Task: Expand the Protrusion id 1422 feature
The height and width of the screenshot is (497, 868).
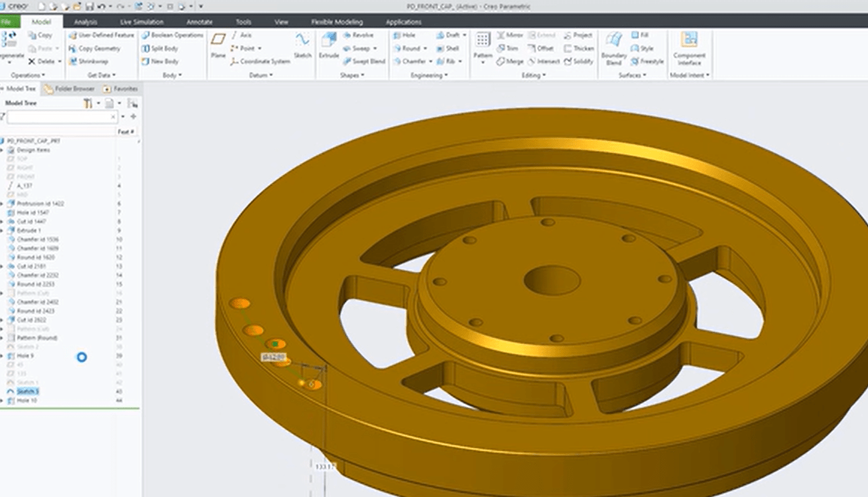Action: point(3,204)
